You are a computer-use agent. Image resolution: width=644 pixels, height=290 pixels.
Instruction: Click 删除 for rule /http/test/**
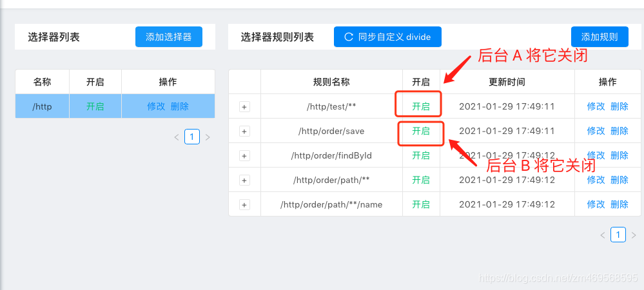tap(620, 106)
